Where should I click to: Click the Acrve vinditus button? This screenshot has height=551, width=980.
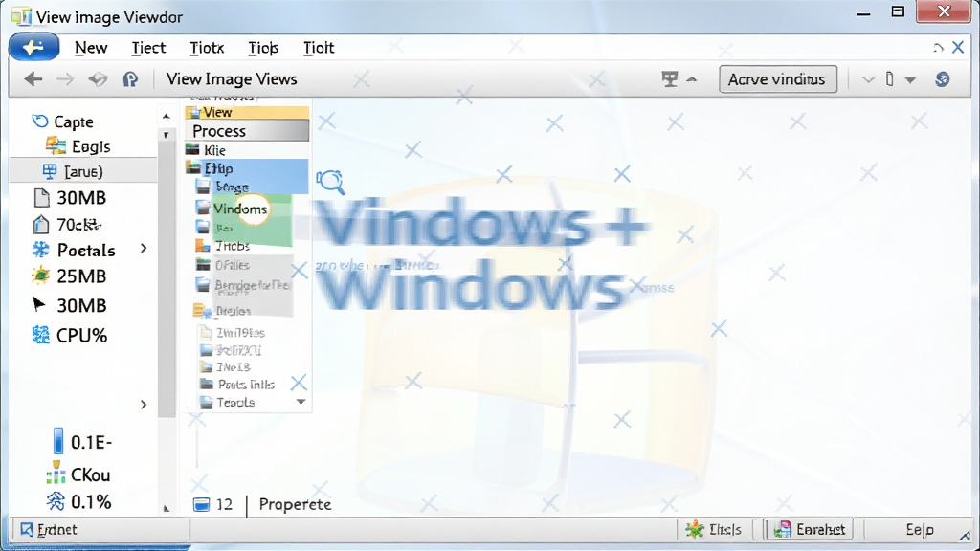(x=777, y=79)
